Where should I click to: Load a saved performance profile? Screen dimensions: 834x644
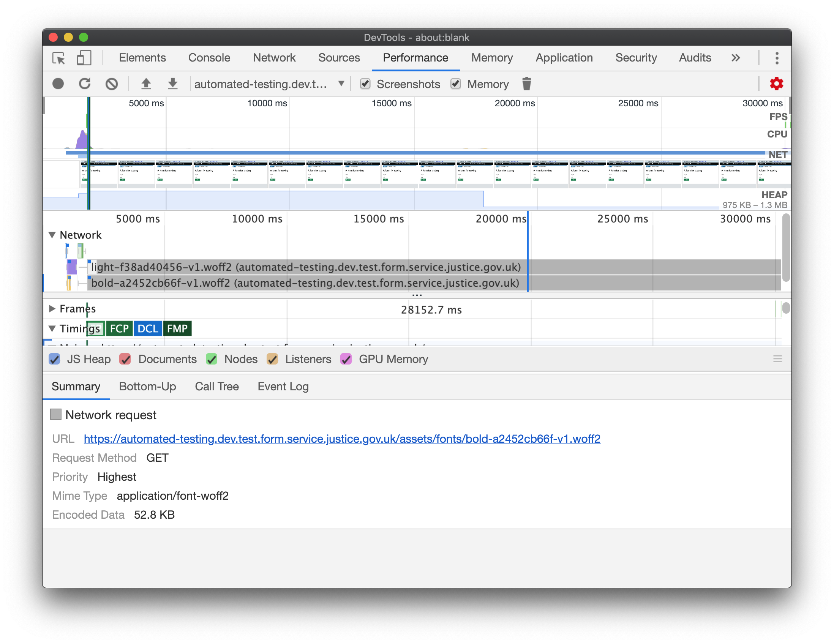pos(146,84)
